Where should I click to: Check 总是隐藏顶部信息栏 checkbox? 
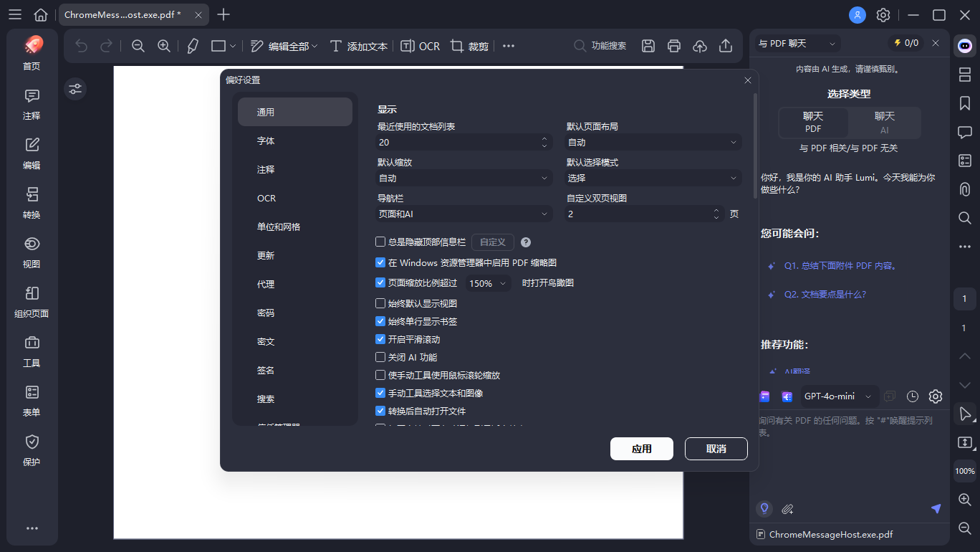click(380, 242)
